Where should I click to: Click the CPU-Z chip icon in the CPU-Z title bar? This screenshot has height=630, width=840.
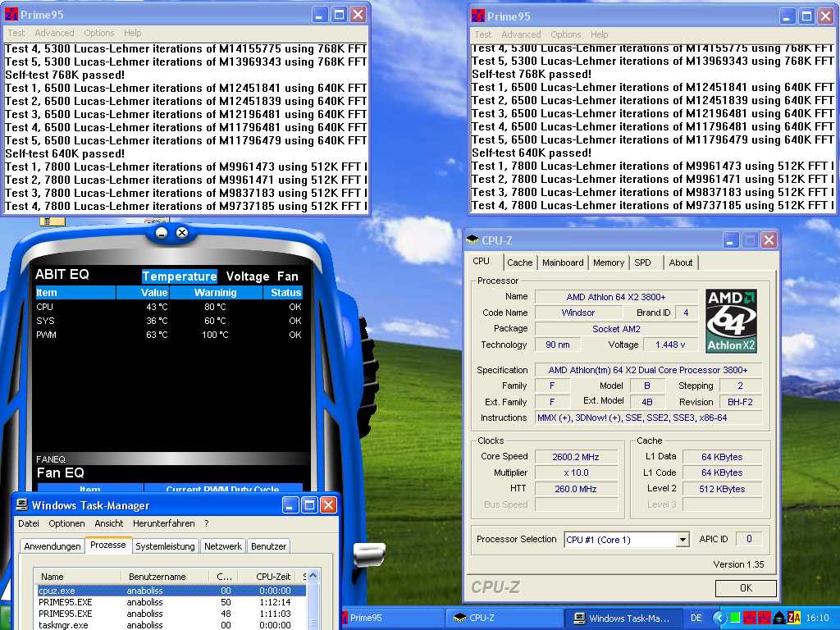472,240
